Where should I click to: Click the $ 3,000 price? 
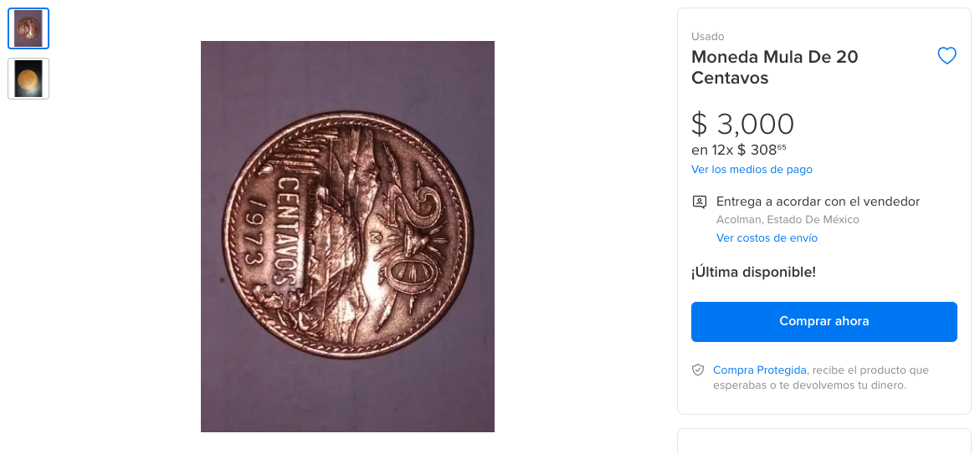click(x=742, y=124)
